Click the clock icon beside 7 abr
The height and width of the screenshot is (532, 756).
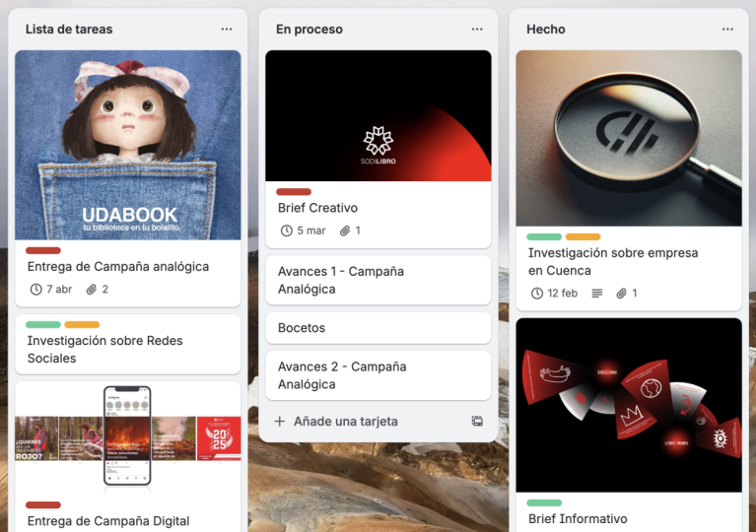click(36, 289)
